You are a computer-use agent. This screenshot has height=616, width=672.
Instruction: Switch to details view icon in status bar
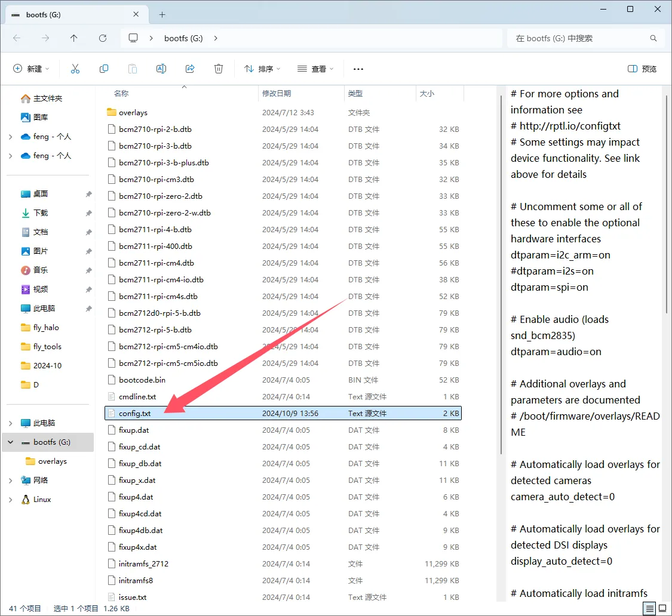[649, 608]
